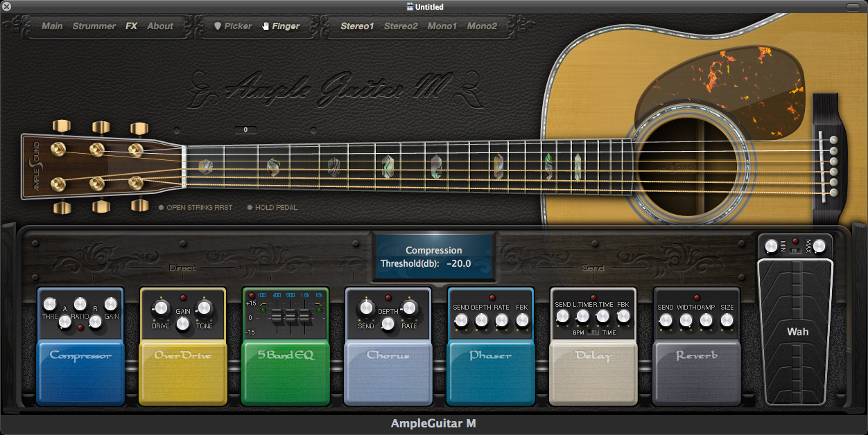Toggle the Chorus power LED
The image size is (868, 435).
388,298
